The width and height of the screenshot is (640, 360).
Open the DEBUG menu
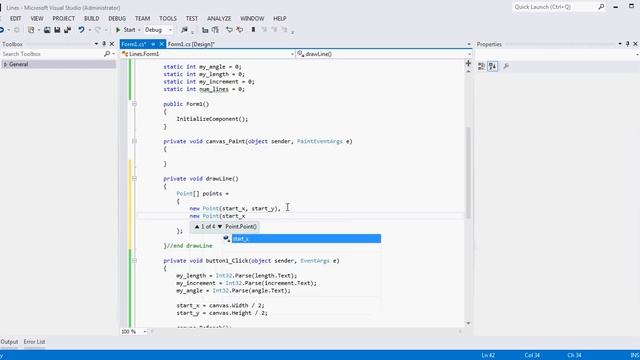[117, 18]
